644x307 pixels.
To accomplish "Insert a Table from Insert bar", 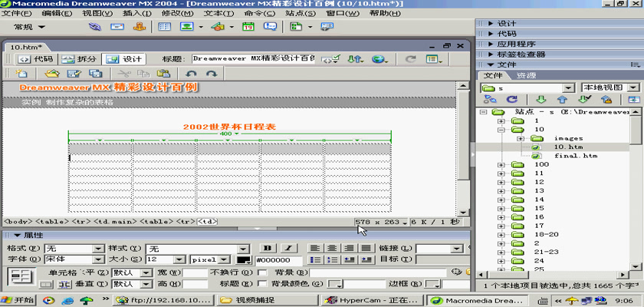I will click(165, 27).
